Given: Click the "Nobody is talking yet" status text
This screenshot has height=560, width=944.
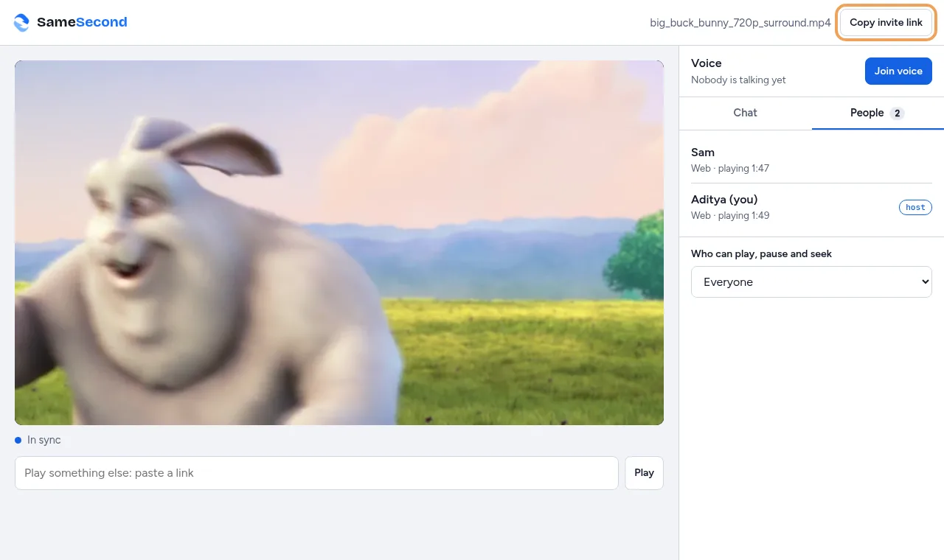Looking at the screenshot, I should coord(738,80).
